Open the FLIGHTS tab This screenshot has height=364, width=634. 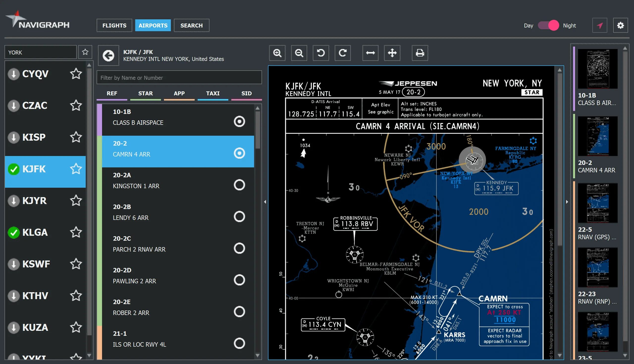[114, 26]
